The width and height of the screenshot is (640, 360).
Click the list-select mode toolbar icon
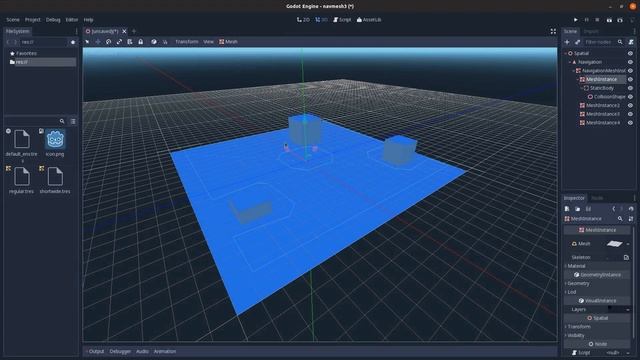(130, 42)
